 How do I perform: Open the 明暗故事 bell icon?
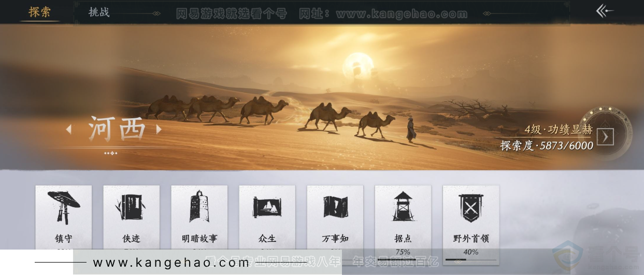pos(199,207)
